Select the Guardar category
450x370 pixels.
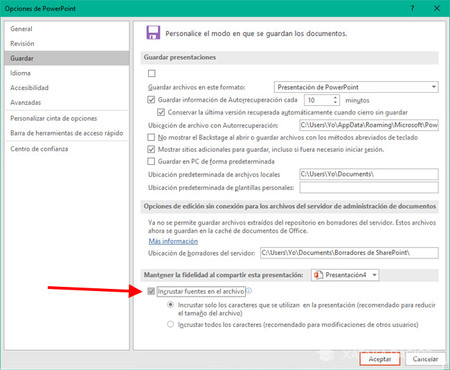tap(67, 58)
